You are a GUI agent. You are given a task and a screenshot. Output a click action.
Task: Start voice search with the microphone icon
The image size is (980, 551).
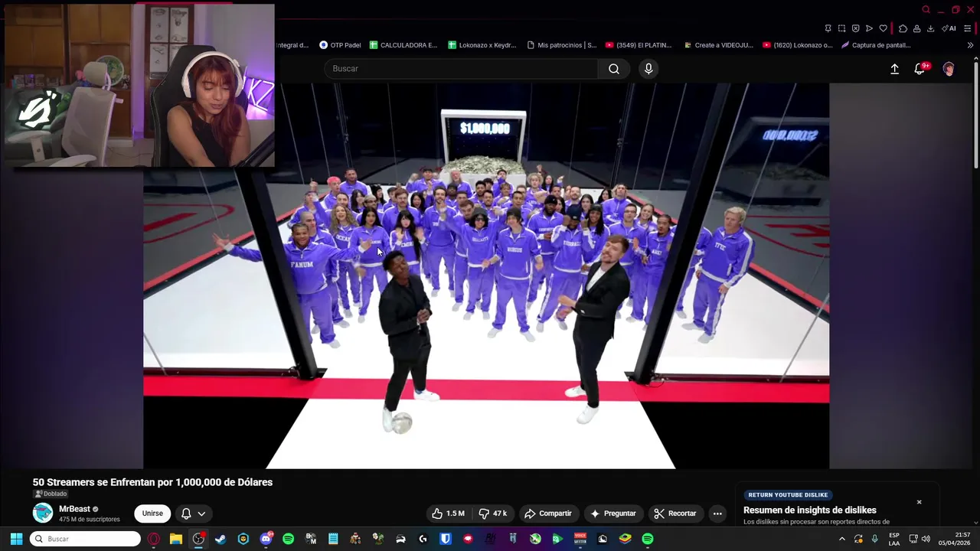pyautogui.click(x=648, y=69)
